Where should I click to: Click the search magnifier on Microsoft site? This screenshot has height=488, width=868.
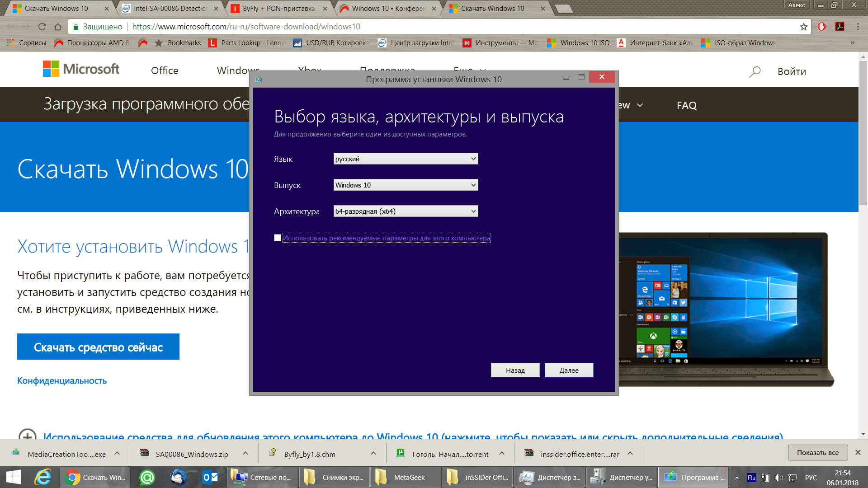[x=755, y=71]
